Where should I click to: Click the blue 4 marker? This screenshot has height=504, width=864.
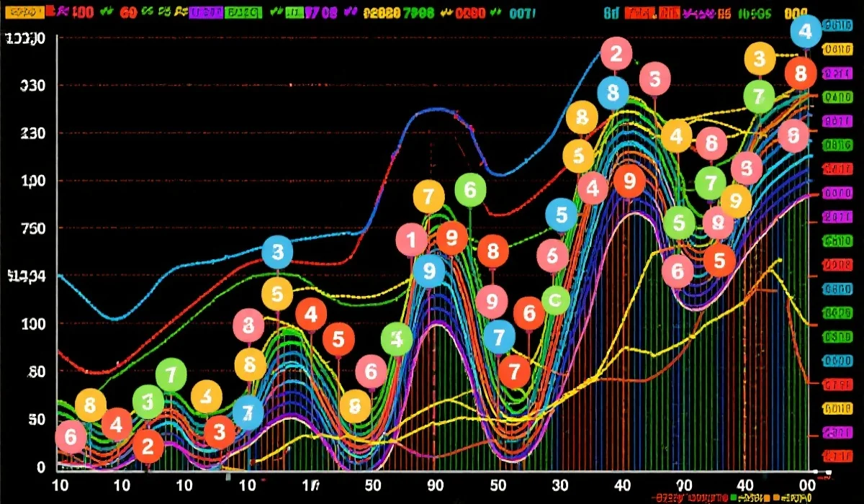click(x=806, y=32)
